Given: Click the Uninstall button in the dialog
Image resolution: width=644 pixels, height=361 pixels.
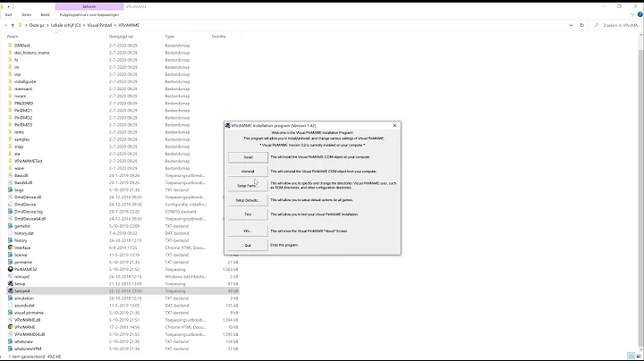Looking at the screenshot, I should point(248,172).
